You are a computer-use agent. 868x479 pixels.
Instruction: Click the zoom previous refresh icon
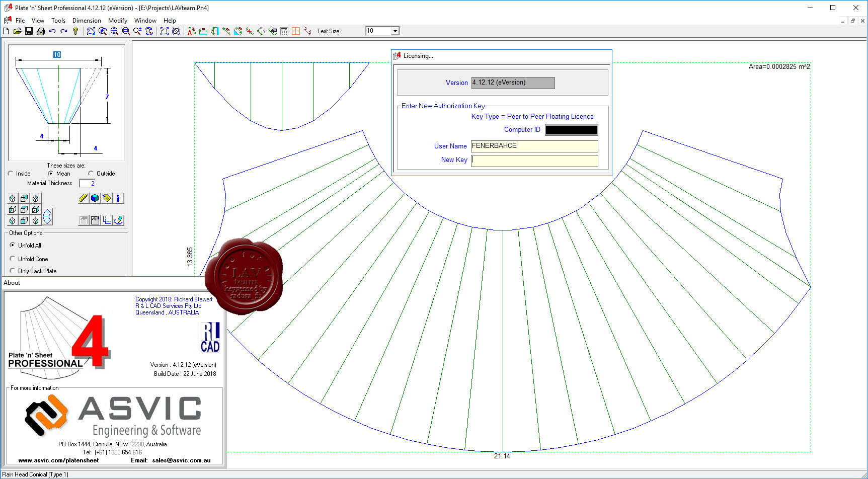pos(149,31)
